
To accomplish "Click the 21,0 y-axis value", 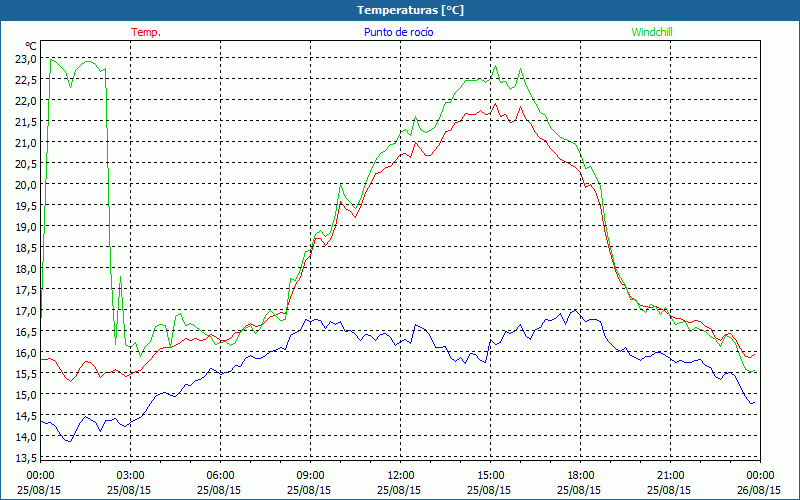I will click(26, 143).
